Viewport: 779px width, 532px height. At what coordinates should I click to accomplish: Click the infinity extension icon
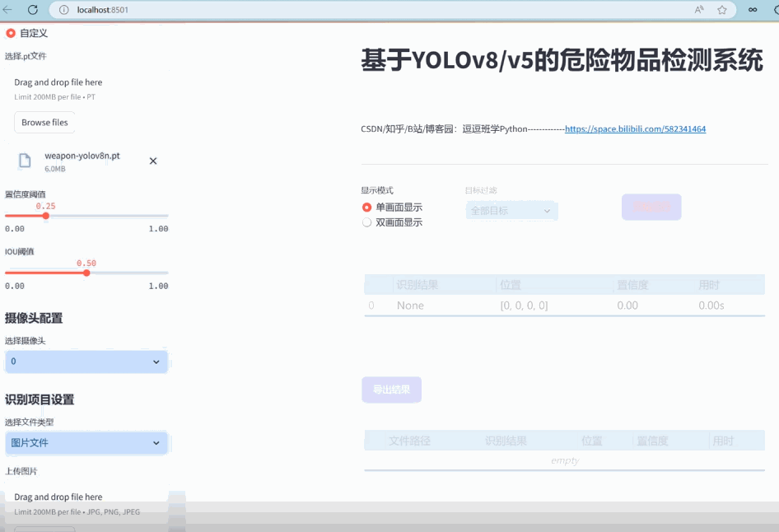tap(753, 10)
